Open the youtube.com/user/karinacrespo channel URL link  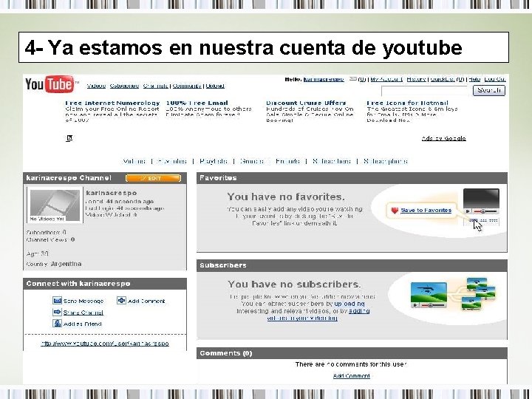click(x=105, y=344)
